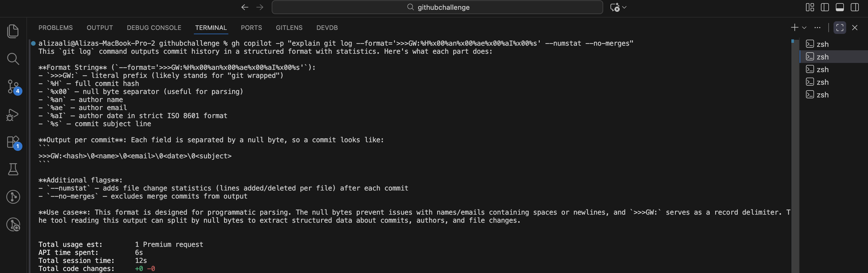Open the customize layout picker

coord(810,7)
